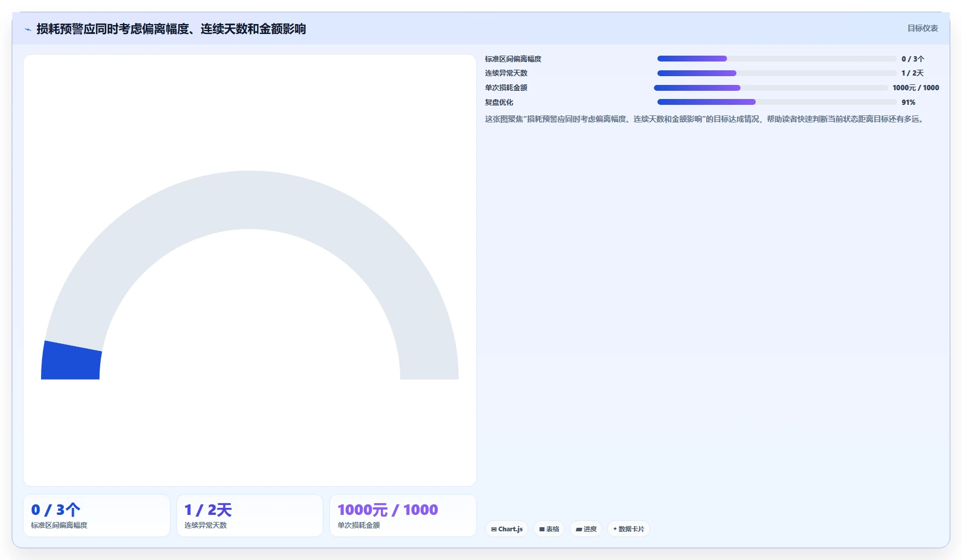Select the 1000元 / 1000 data card

pos(403,515)
